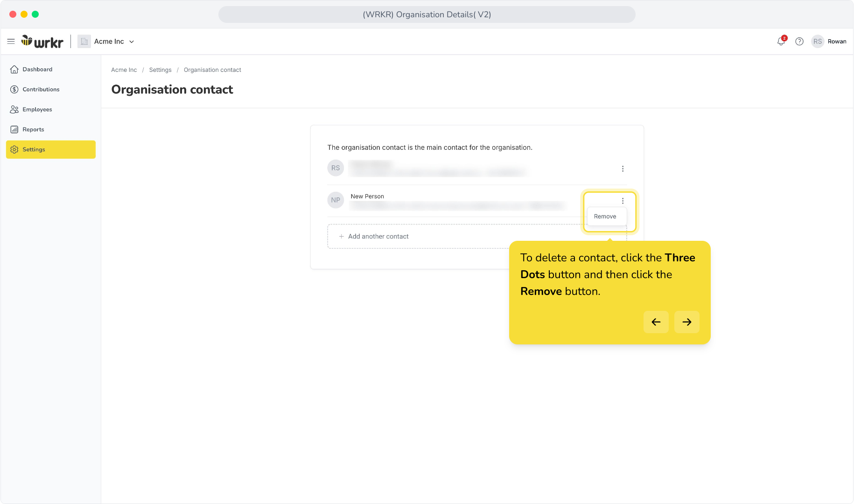Click the Organisation contact page heading
Screen dimensions: 854x504
172,90
